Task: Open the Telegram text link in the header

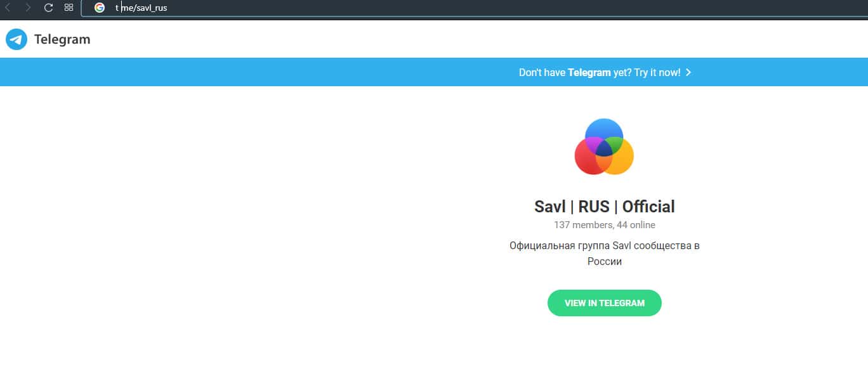Action: point(62,39)
